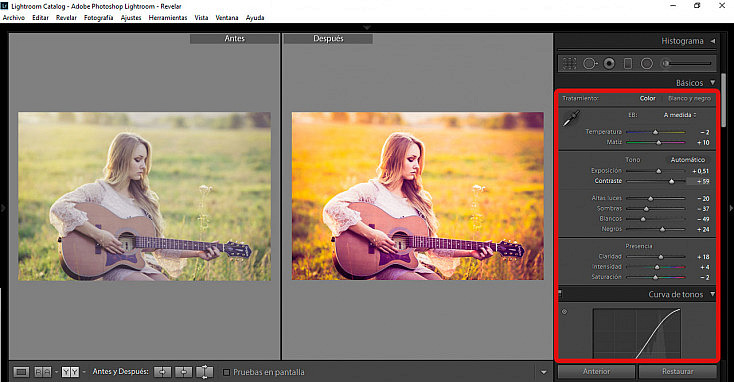The width and height of the screenshot is (734, 382).
Task: Swap Before and After settings icon
Action: tap(205, 372)
